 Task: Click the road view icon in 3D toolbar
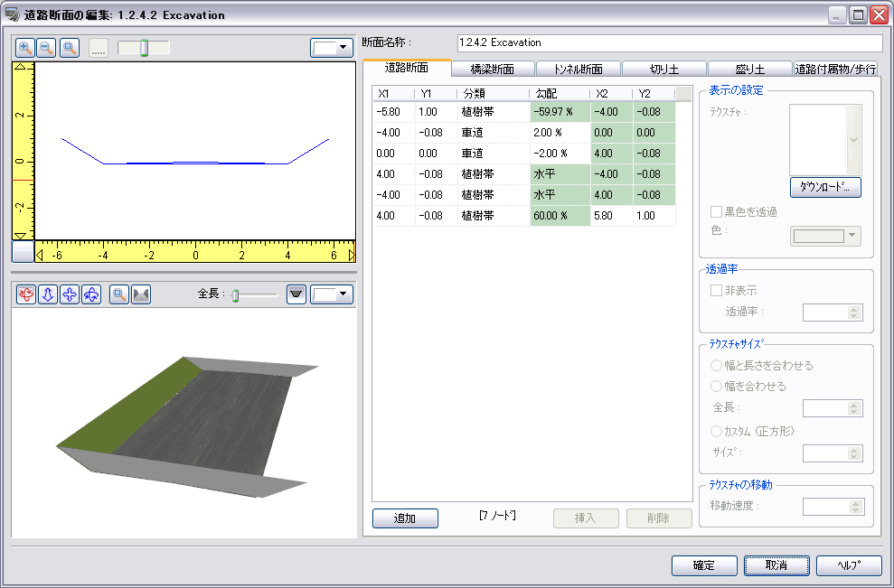tap(140, 294)
